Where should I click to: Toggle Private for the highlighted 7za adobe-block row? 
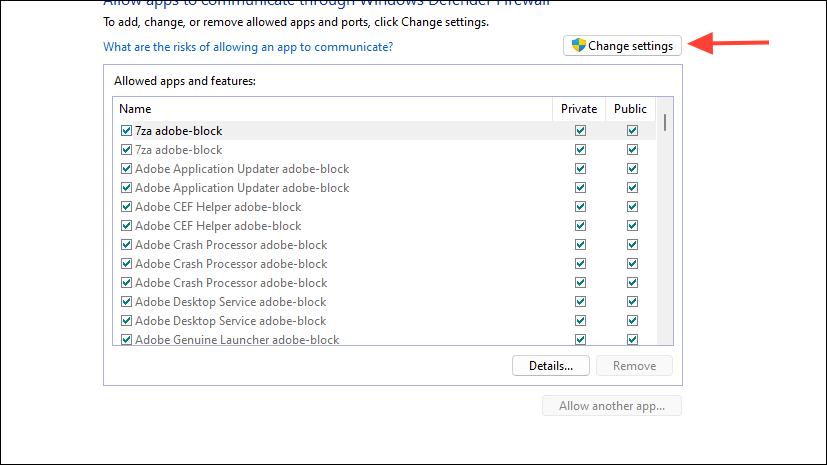[580, 131]
